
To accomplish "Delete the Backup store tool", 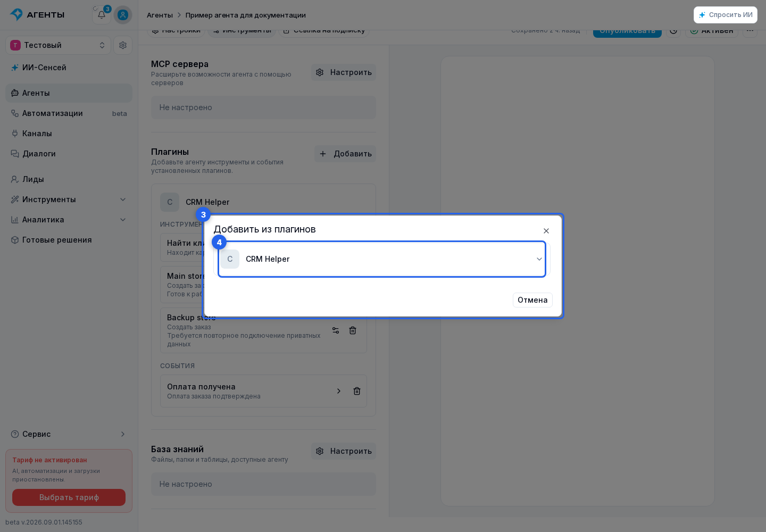I will [x=353, y=330].
